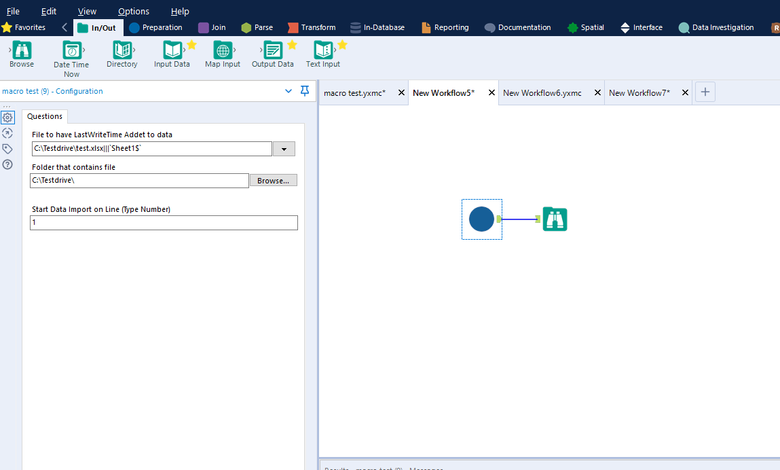Select the Input Data tool

172,50
